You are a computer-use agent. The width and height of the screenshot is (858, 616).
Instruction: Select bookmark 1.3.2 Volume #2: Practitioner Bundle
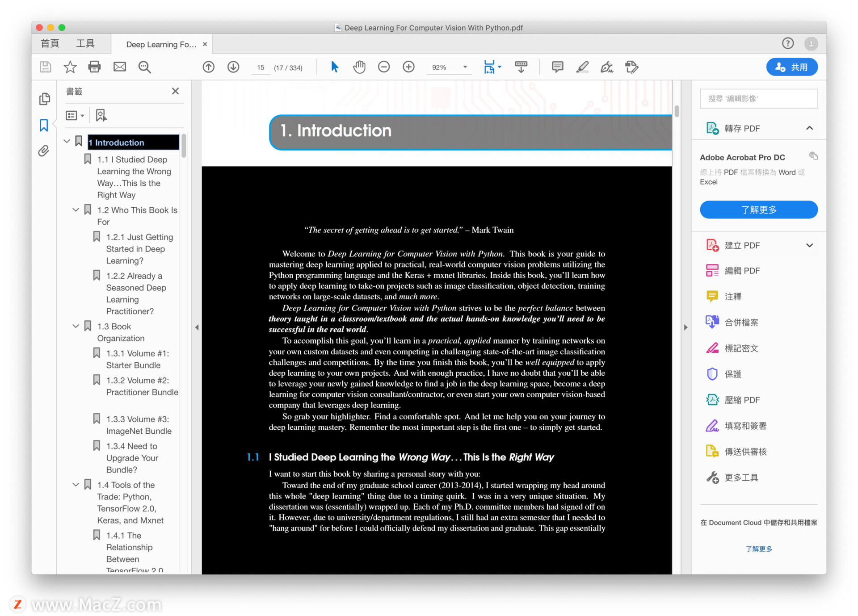coord(142,386)
